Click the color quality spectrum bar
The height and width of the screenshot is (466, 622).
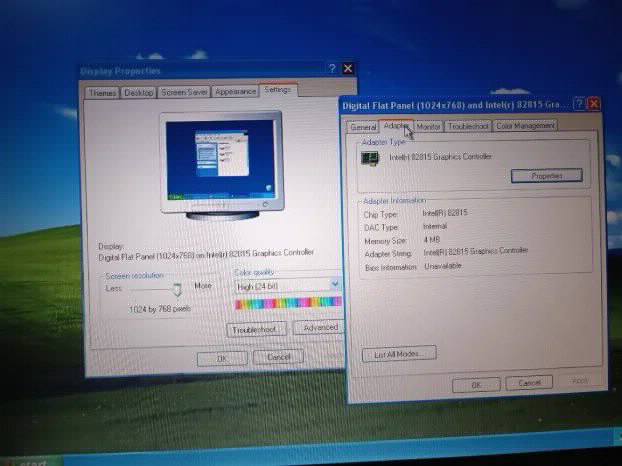pos(288,303)
